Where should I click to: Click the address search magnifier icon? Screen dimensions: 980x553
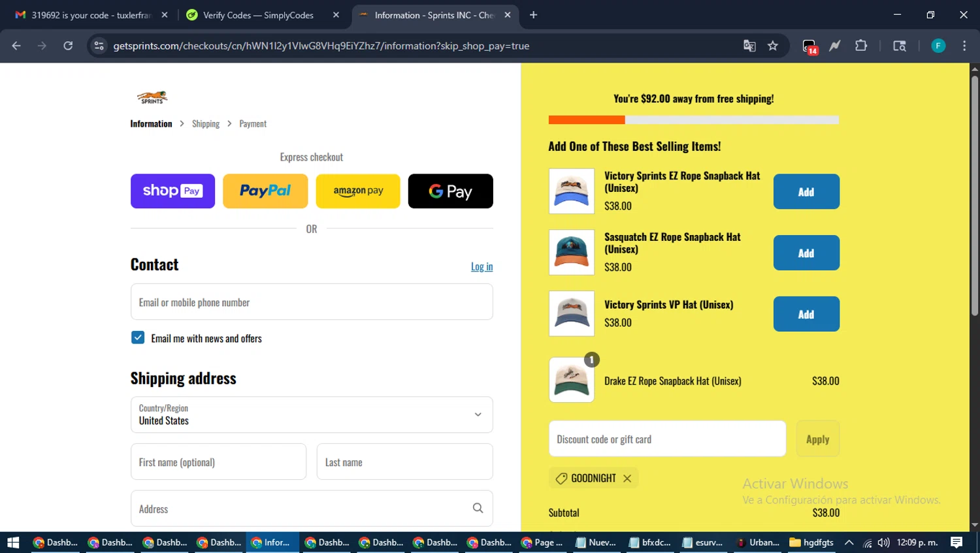click(478, 508)
